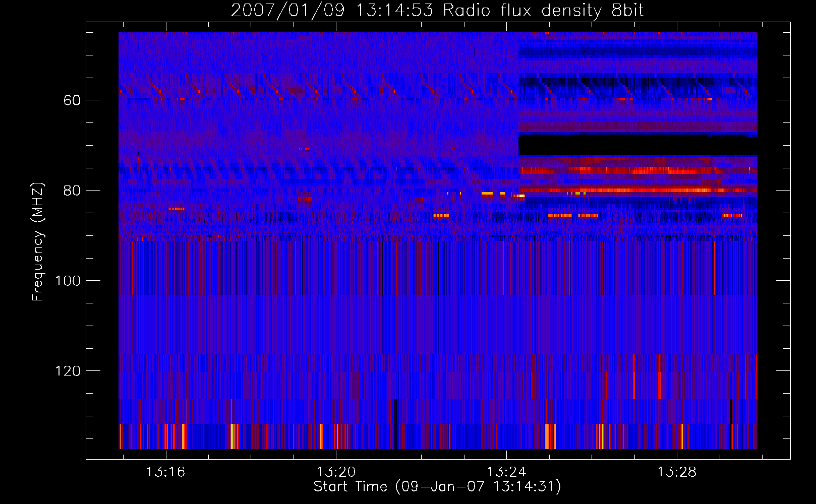Click the 'Start Time (09-Jan-07 13:14:31)' label

437,487
